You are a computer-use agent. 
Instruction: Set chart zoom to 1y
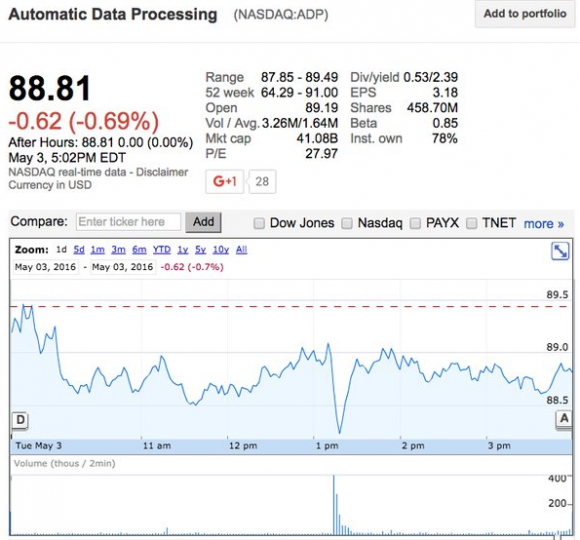coord(183,250)
